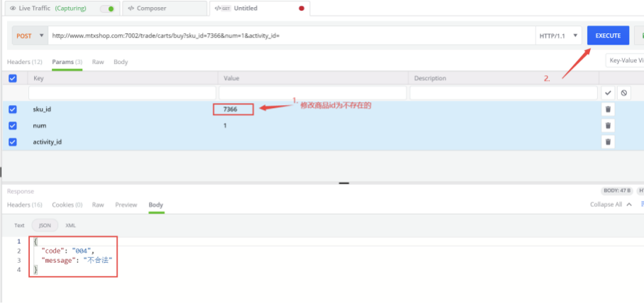Screen dimensions: 644x304
Task: Select the Untitled request tab
Action: pyautogui.click(x=260, y=9)
